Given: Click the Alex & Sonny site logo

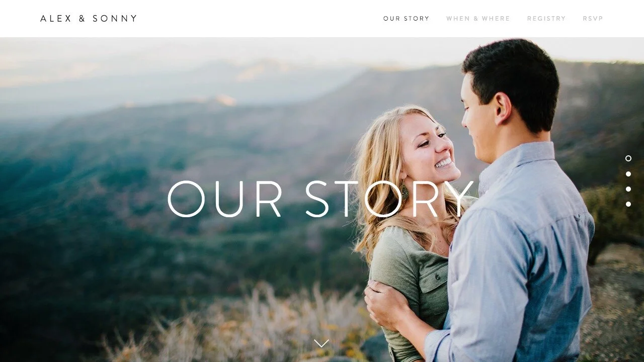Looking at the screenshot, I should pyautogui.click(x=89, y=19).
